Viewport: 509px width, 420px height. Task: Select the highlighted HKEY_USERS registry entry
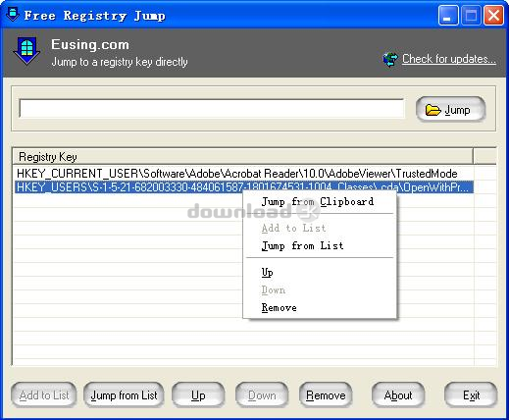[243, 187]
